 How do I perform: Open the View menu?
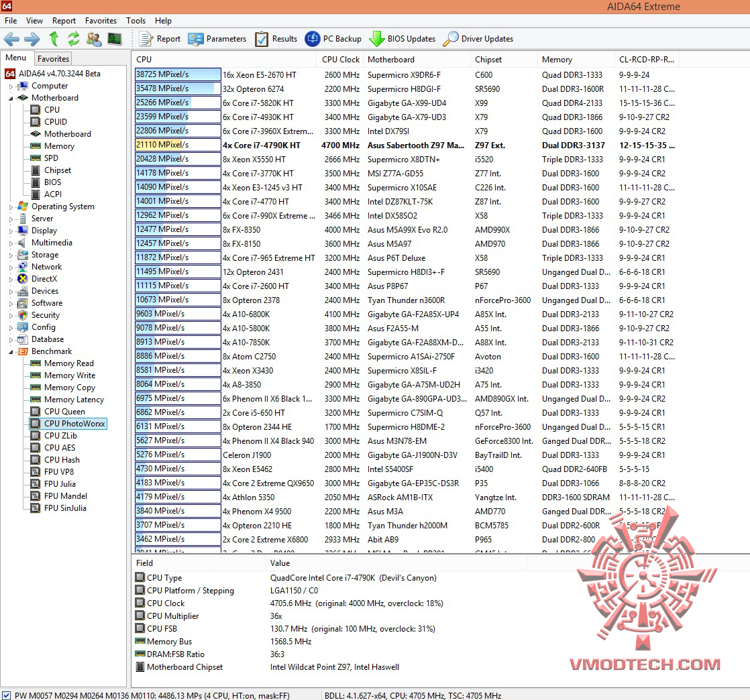tap(34, 21)
